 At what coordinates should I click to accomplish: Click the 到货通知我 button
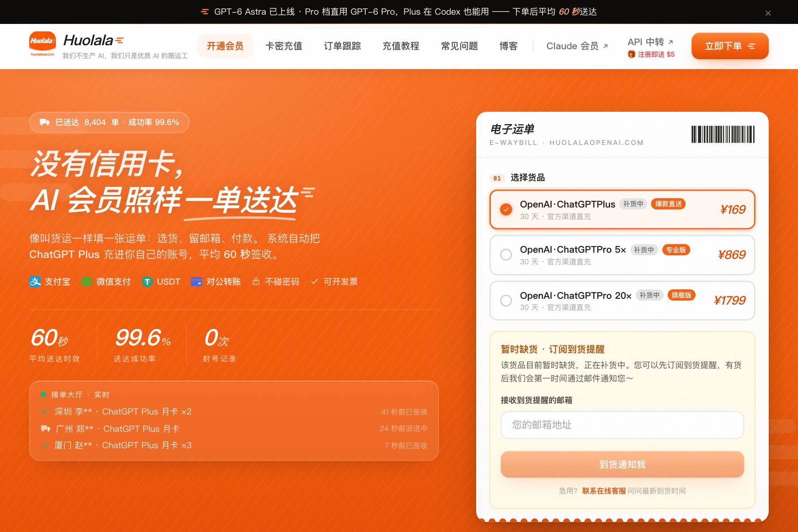[x=622, y=464]
